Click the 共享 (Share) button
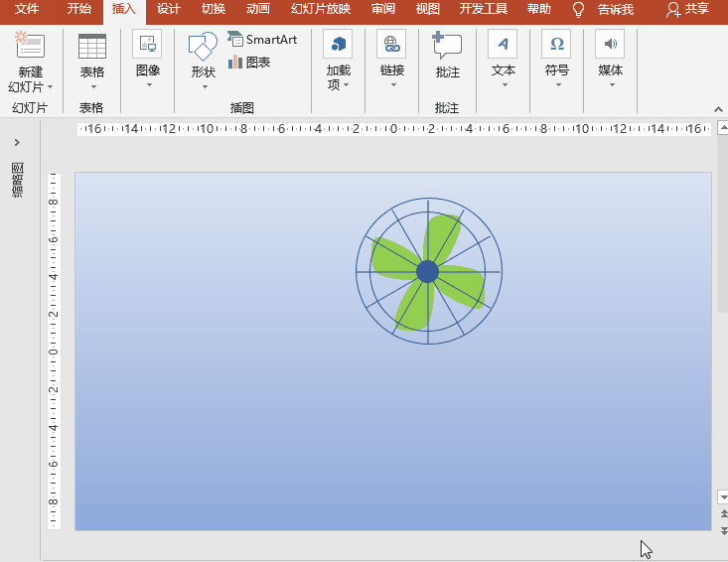The width and height of the screenshot is (728, 562). click(688, 9)
